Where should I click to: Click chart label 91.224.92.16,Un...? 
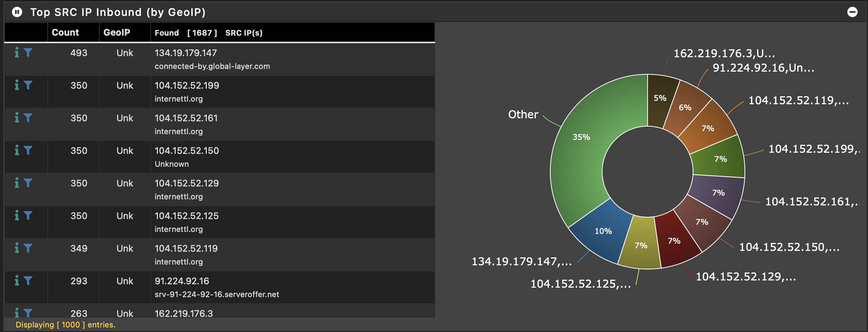coord(763,68)
